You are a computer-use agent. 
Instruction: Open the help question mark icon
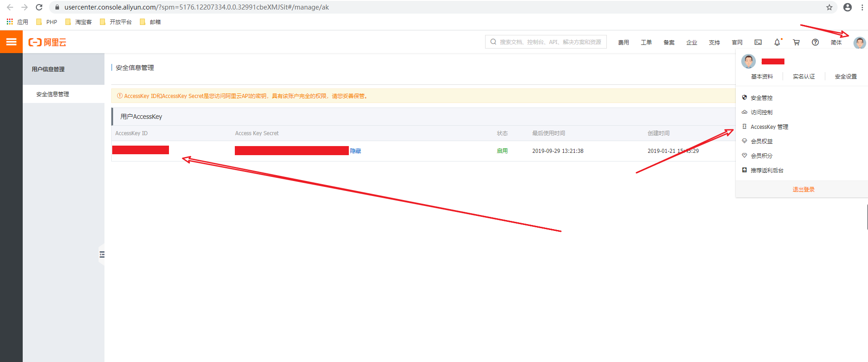click(x=815, y=42)
